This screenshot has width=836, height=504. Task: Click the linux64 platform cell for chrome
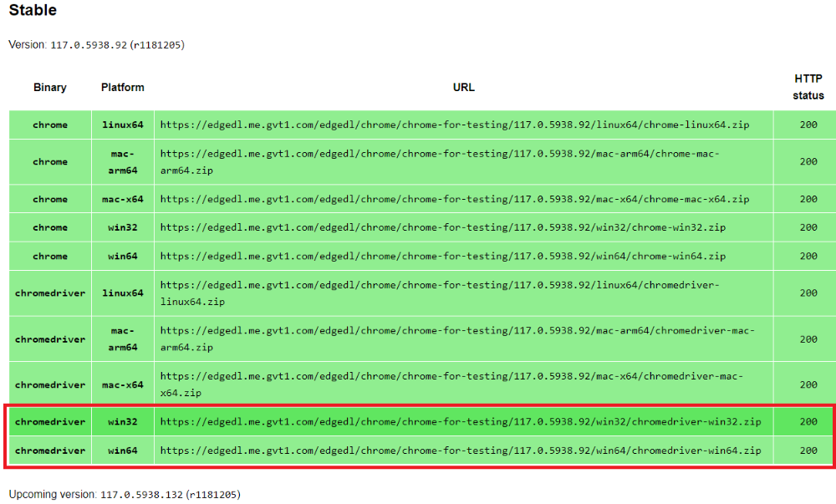[x=123, y=125]
